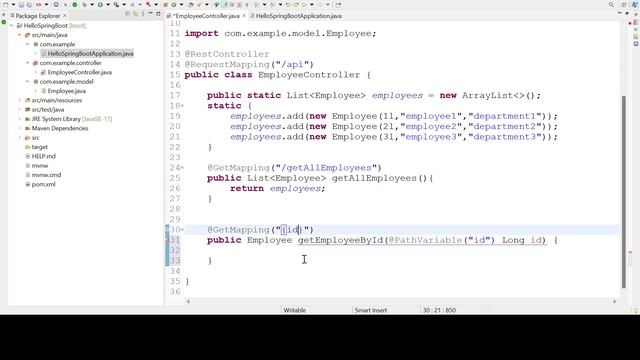Click the @RestController annotation on line 13
This screenshot has height=360, width=640.
pyautogui.click(x=227, y=54)
